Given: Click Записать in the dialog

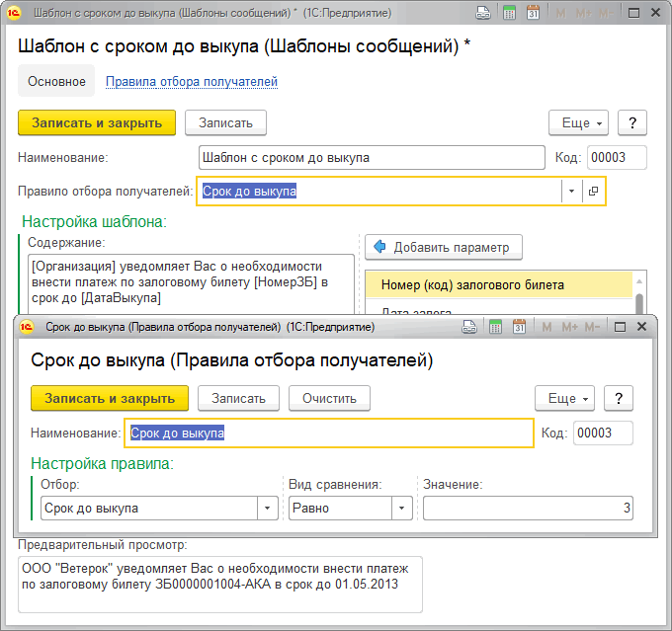Looking at the screenshot, I should pos(238,398).
